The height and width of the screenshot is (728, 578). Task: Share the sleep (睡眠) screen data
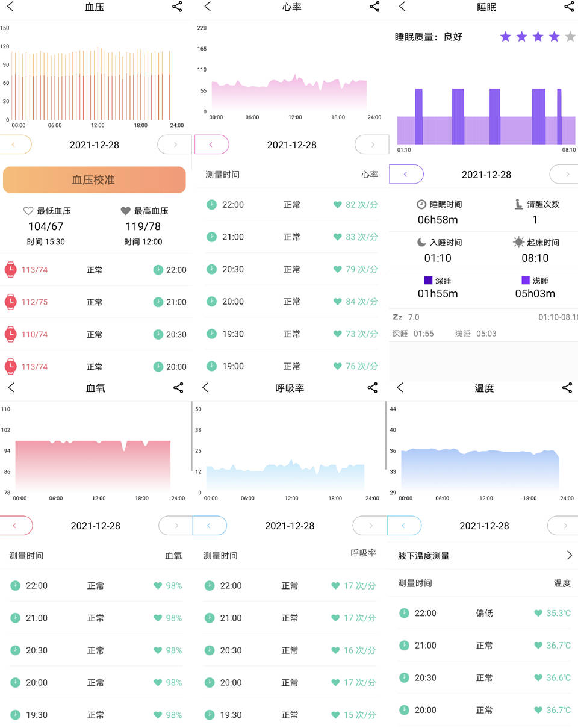569,7
